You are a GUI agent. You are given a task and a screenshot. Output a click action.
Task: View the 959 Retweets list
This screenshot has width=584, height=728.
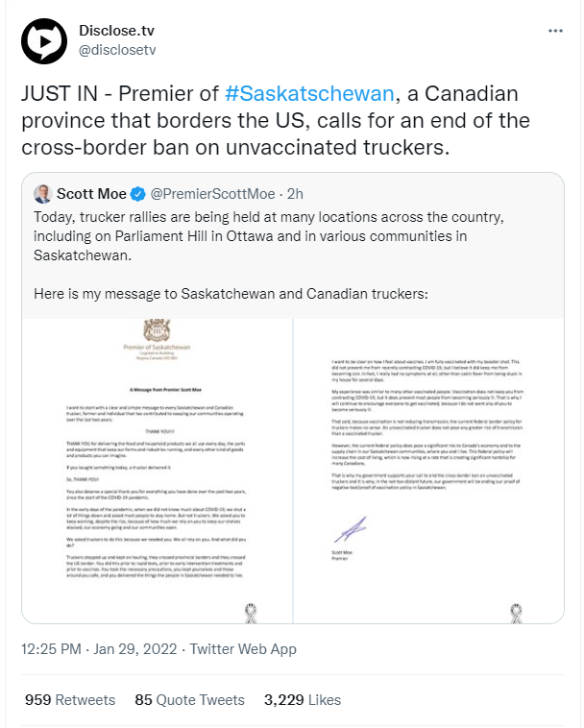70,700
